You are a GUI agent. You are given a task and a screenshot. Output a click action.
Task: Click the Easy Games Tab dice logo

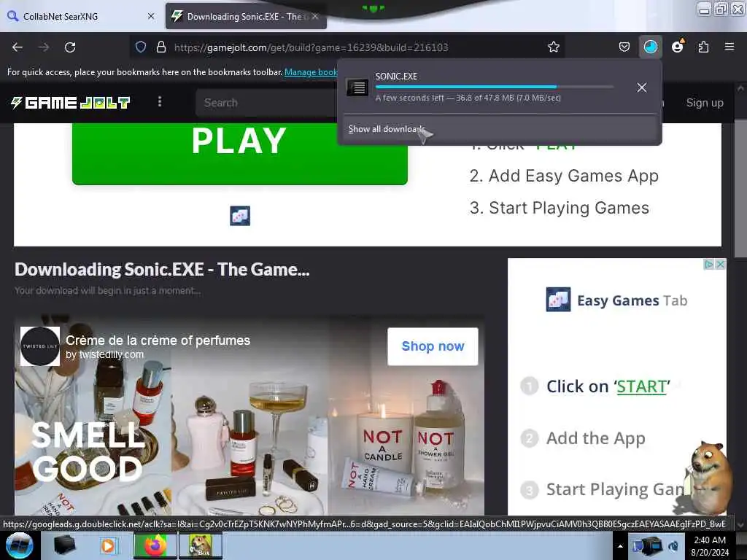(x=558, y=300)
